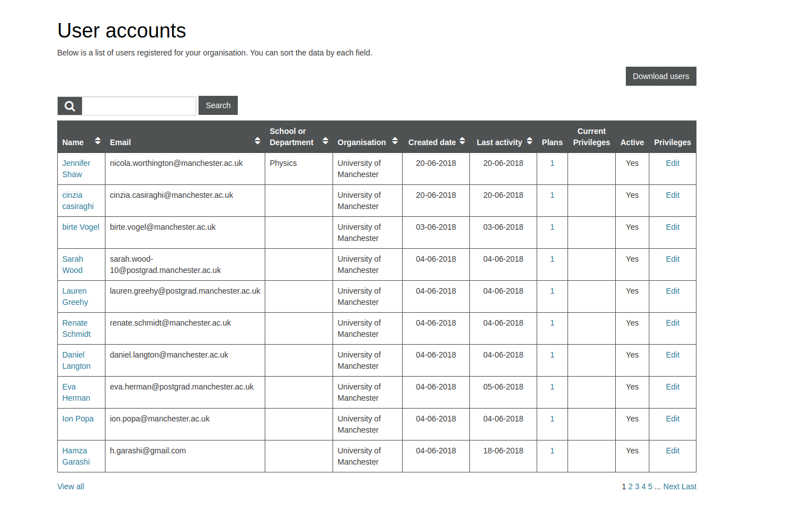812x510 pixels.
Task: Download users list button
Action: pyautogui.click(x=661, y=76)
